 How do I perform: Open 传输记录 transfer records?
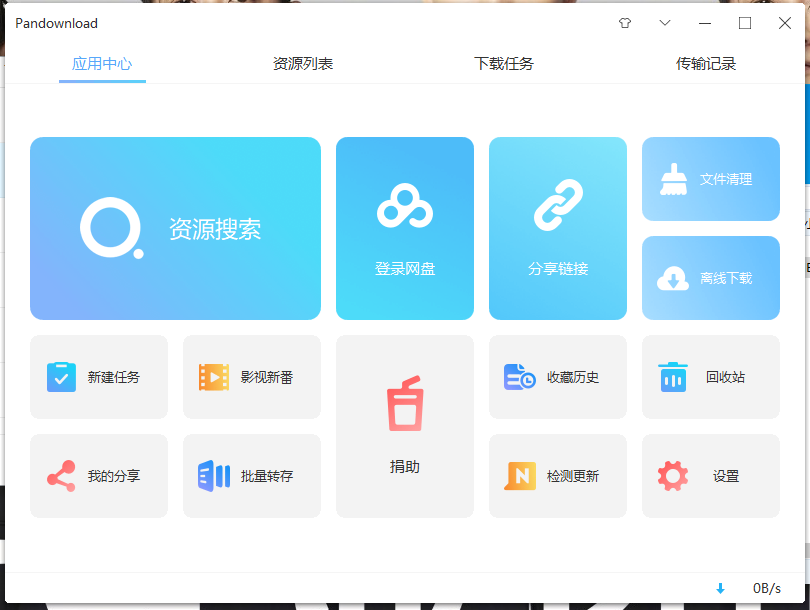click(x=707, y=62)
